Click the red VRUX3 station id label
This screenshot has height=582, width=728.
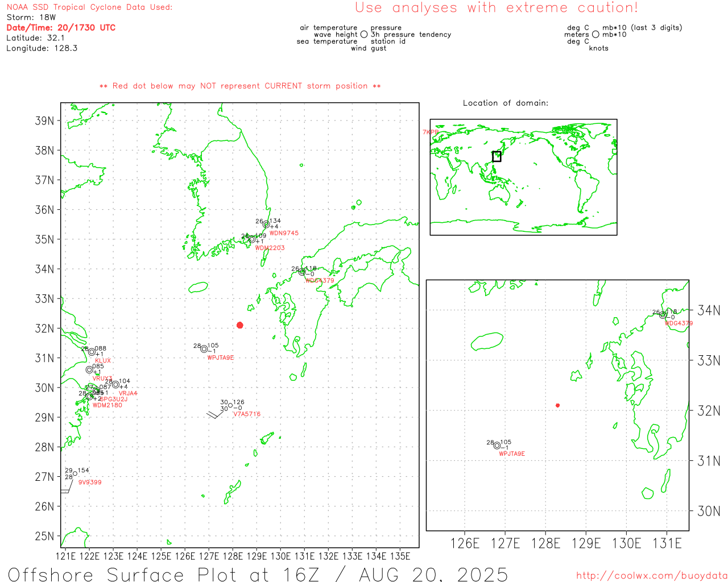(102, 379)
